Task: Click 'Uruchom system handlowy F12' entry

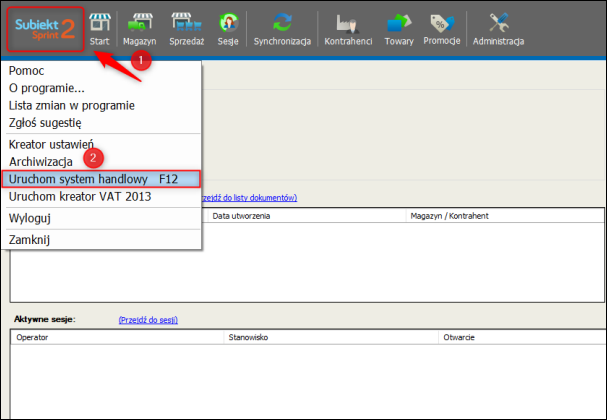Action: [101, 179]
